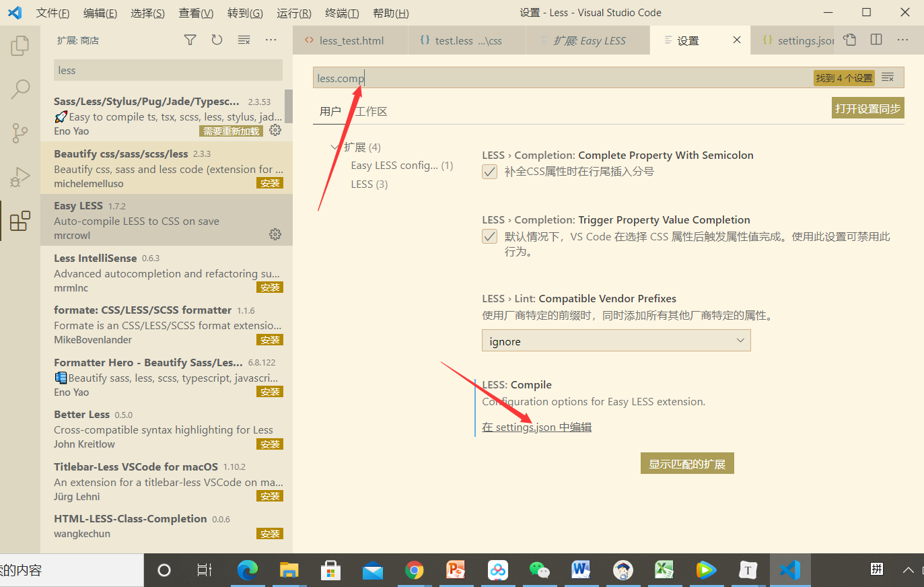
Task: Open the 编辑(E) menu
Action: pos(100,13)
